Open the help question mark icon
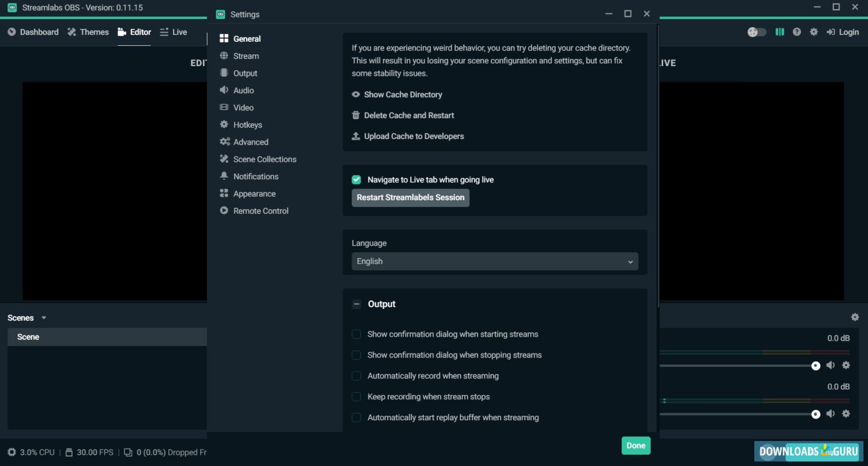868x466 pixels. 797,32
